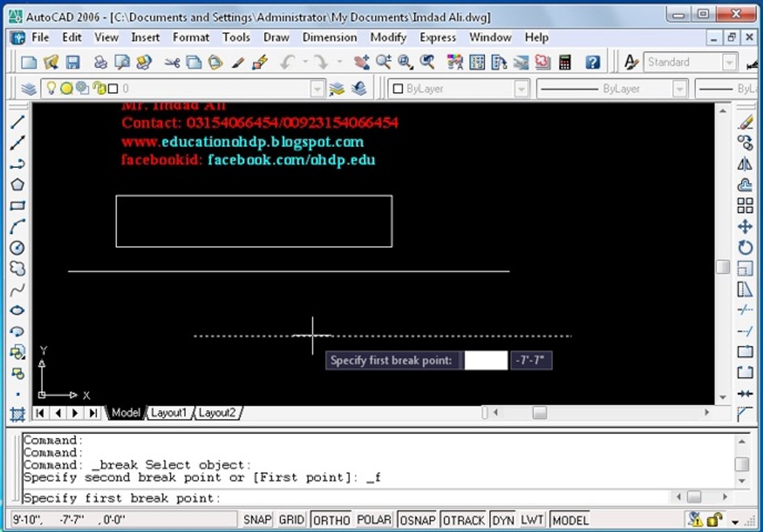Switch to the Layout1 tab
Viewport: 763px width, 532px height.
[169, 413]
